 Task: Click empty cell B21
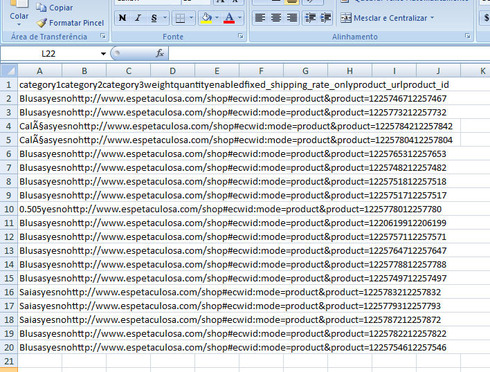pos(84,361)
